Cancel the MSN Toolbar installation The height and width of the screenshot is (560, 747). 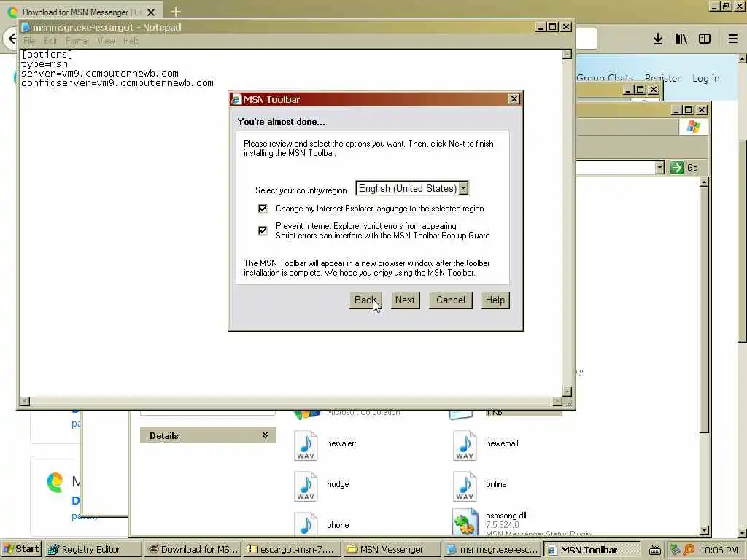tap(450, 300)
